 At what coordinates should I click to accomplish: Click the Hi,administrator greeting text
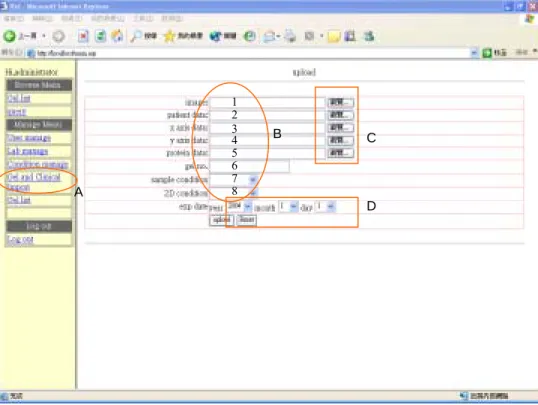[x=32, y=72]
